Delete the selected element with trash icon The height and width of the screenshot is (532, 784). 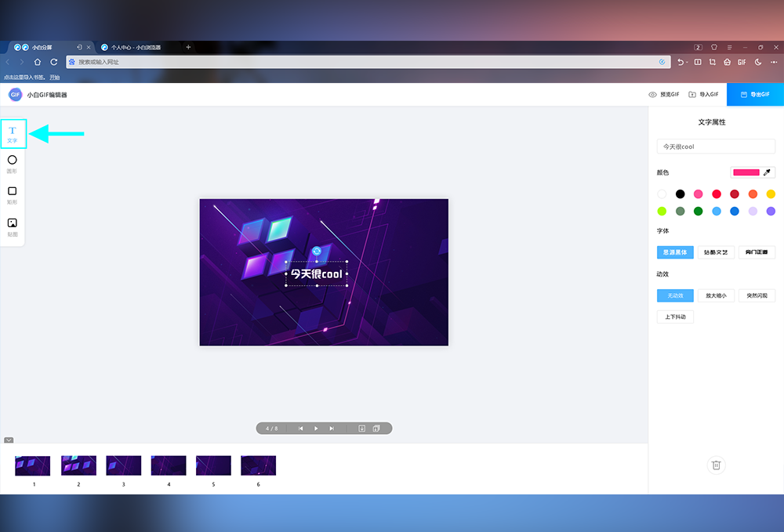[x=716, y=465]
